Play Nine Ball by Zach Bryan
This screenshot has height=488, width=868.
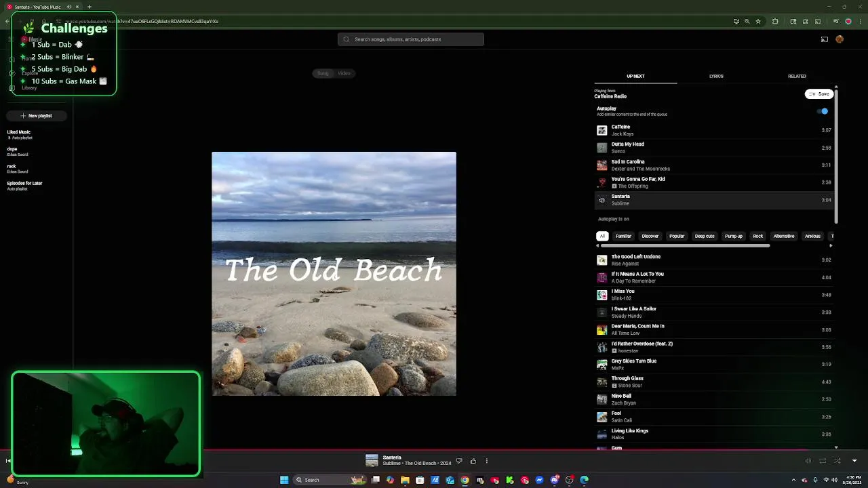714,399
